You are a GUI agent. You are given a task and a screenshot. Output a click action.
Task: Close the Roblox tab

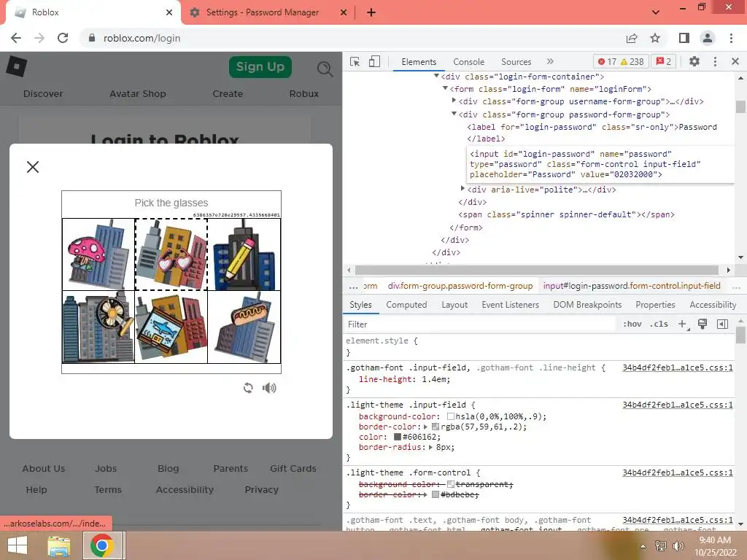tap(169, 12)
